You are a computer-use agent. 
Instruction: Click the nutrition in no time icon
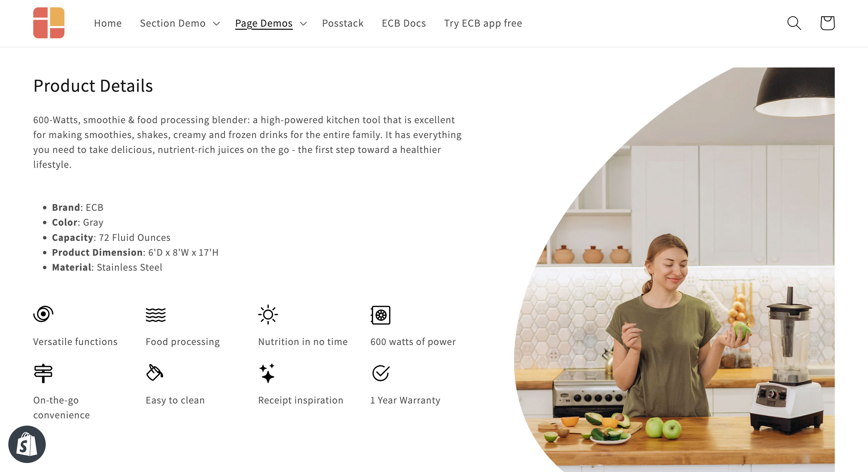pos(268,314)
